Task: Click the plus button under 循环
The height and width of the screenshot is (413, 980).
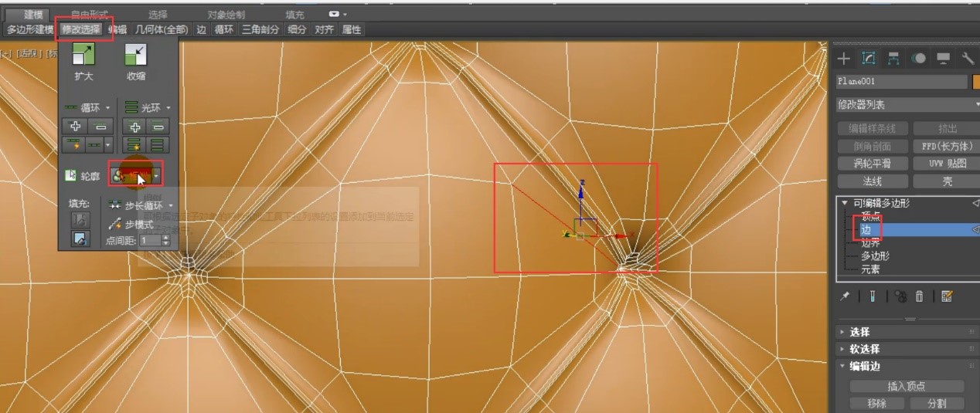Action: coord(76,127)
